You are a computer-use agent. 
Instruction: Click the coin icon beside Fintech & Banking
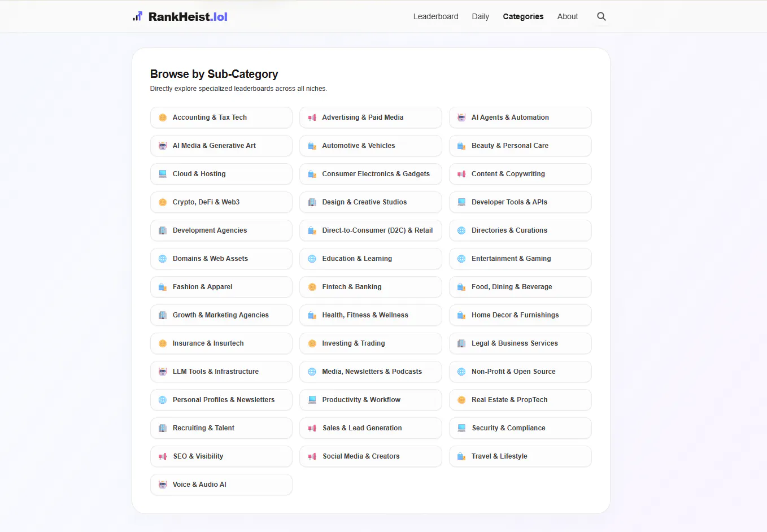[x=312, y=287]
